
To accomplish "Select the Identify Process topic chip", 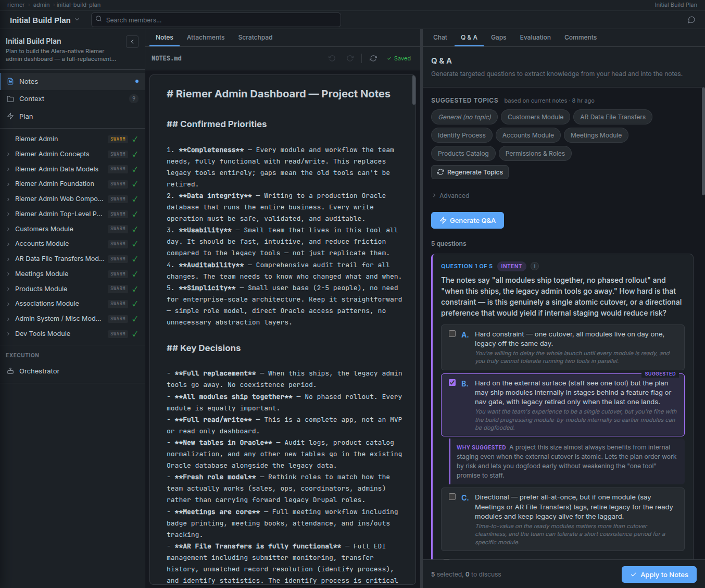I will [461, 135].
